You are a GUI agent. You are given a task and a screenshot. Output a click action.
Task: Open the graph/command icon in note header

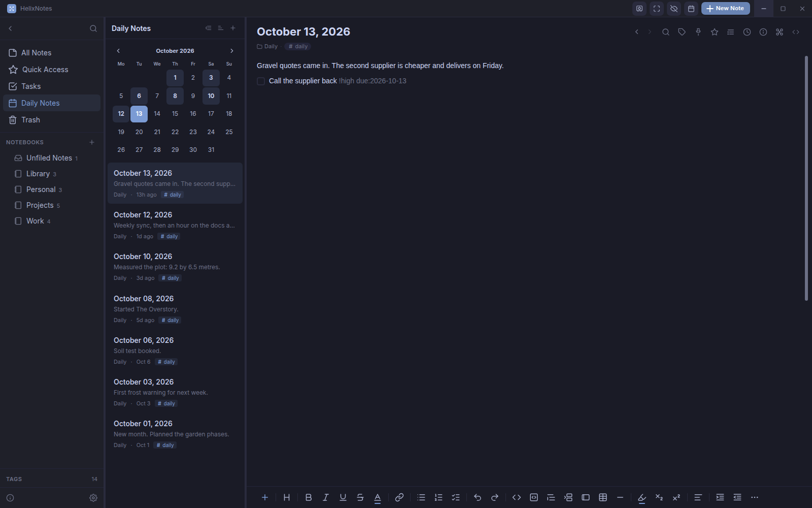[x=780, y=32]
